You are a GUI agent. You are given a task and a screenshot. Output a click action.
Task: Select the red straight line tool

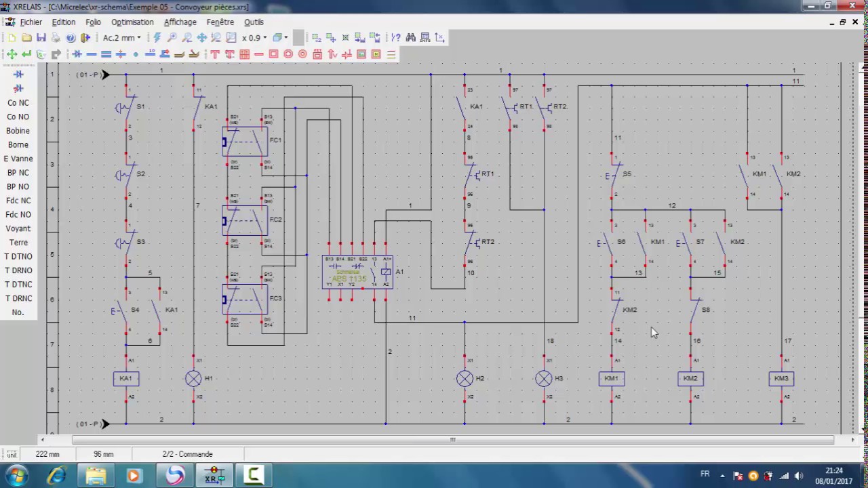coord(258,54)
